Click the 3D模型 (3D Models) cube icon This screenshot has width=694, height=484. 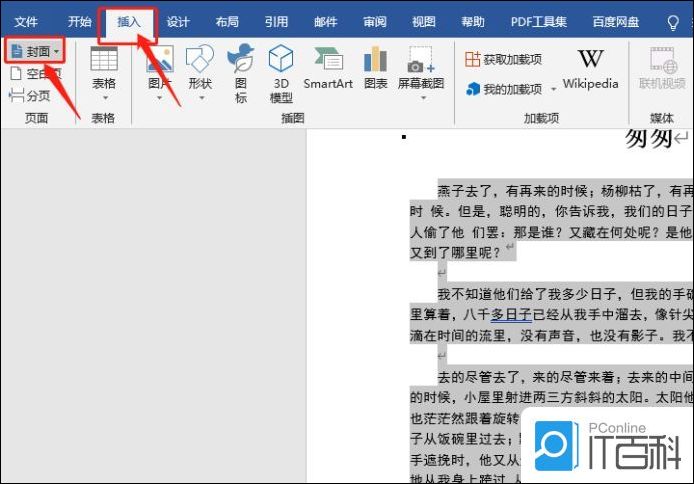pos(281,58)
